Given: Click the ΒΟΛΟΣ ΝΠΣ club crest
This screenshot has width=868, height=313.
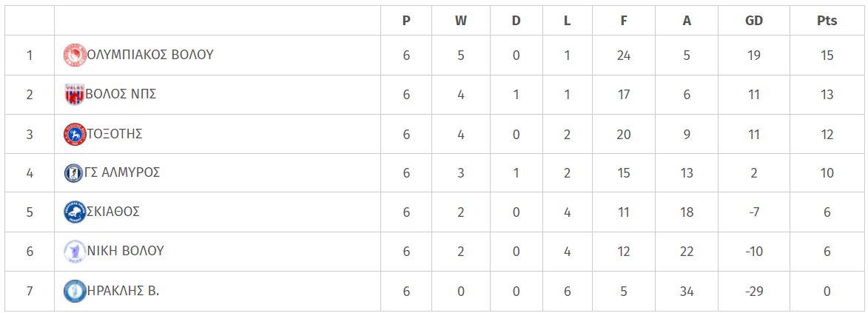Looking at the screenshot, I should 75,94.
